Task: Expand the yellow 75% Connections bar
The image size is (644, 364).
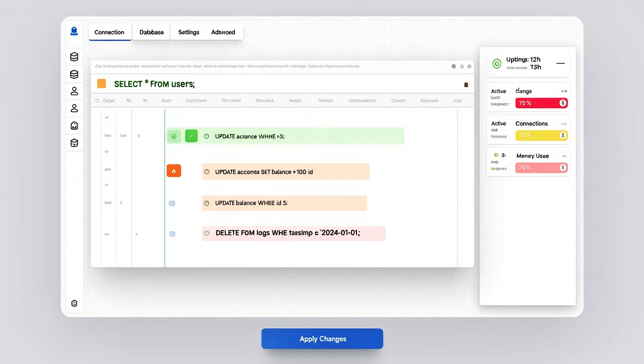Action: click(563, 136)
